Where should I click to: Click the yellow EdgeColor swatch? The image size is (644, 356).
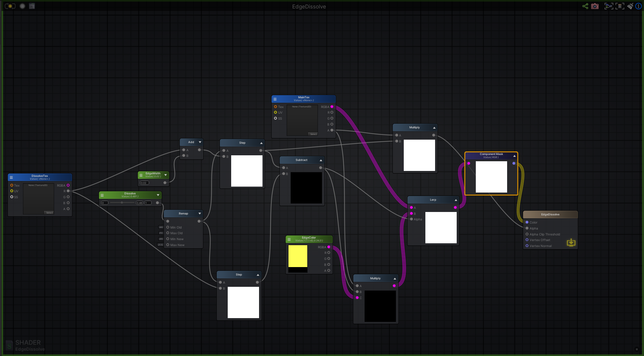coord(298,256)
